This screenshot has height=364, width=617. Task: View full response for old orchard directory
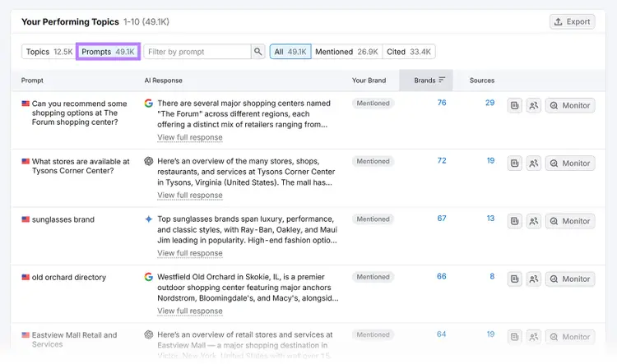pyautogui.click(x=190, y=311)
